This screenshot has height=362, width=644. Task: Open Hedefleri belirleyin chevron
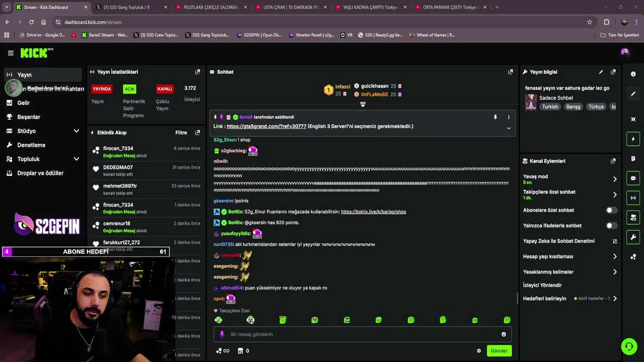pyautogui.click(x=615, y=299)
